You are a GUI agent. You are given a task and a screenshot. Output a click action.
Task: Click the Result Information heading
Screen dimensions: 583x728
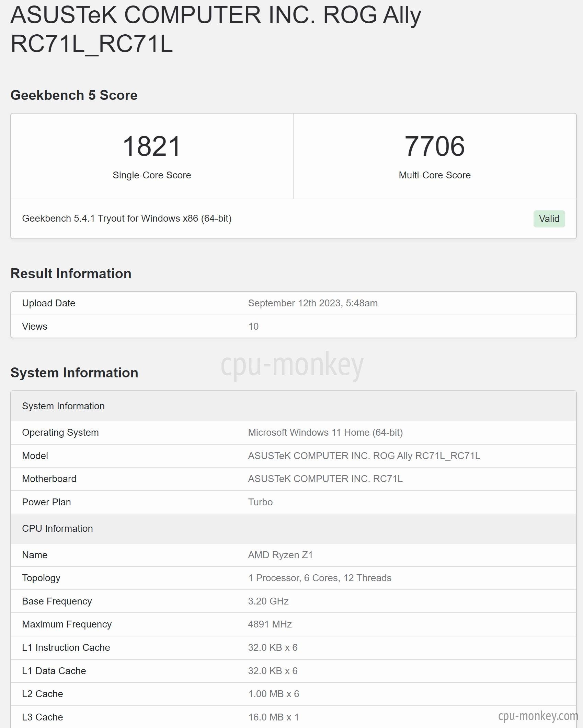point(71,273)
